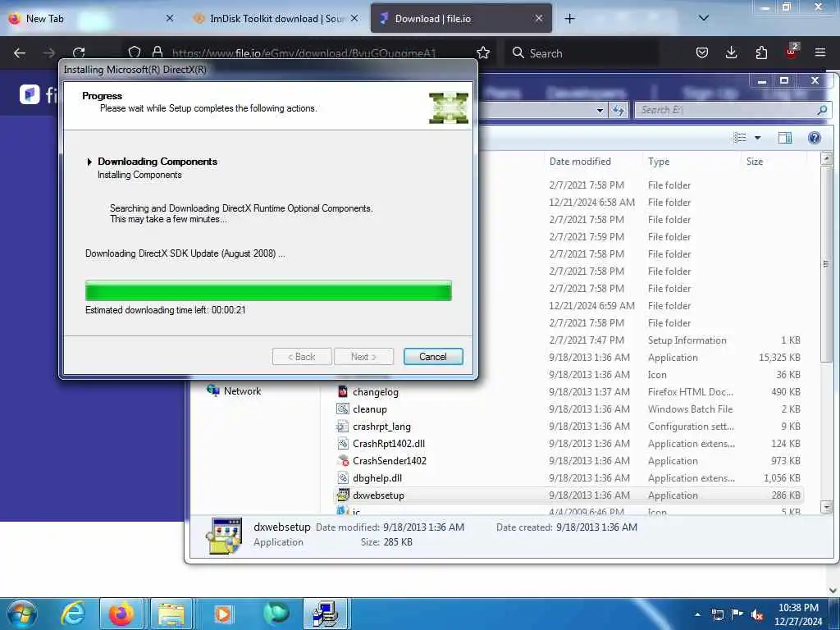Screen dimensions: 840x630
Task: Select the dxwebsetup application row
Action: coord(568,495)
